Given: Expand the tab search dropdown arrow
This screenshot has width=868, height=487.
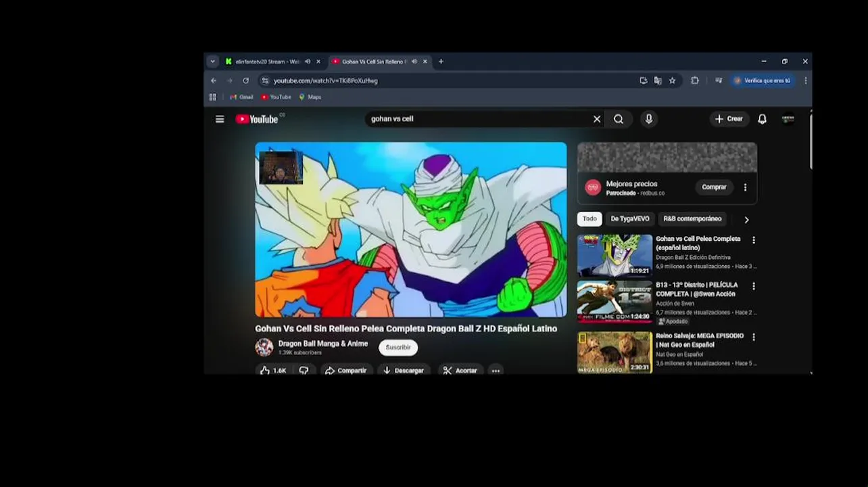Looking at the screenshot, I should click(212, 62).
